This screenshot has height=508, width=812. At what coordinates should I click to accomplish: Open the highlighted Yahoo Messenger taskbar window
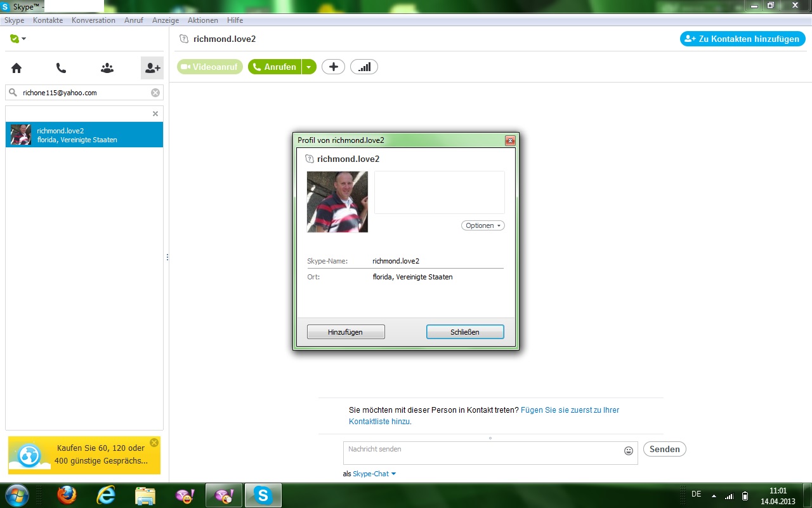pos(224,495)
